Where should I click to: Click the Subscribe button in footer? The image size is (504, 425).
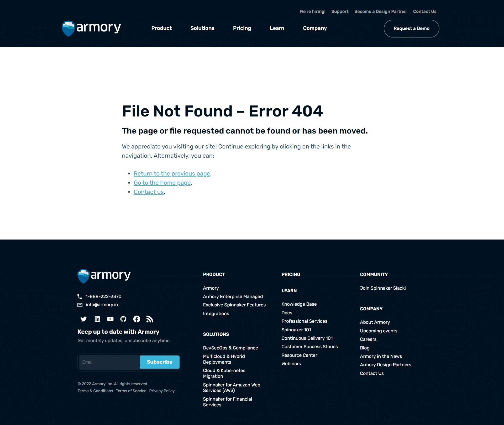click(159, 362)
